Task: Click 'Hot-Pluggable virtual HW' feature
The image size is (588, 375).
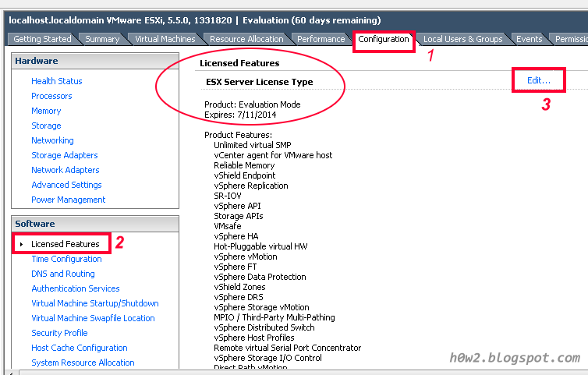Action: 260,246
